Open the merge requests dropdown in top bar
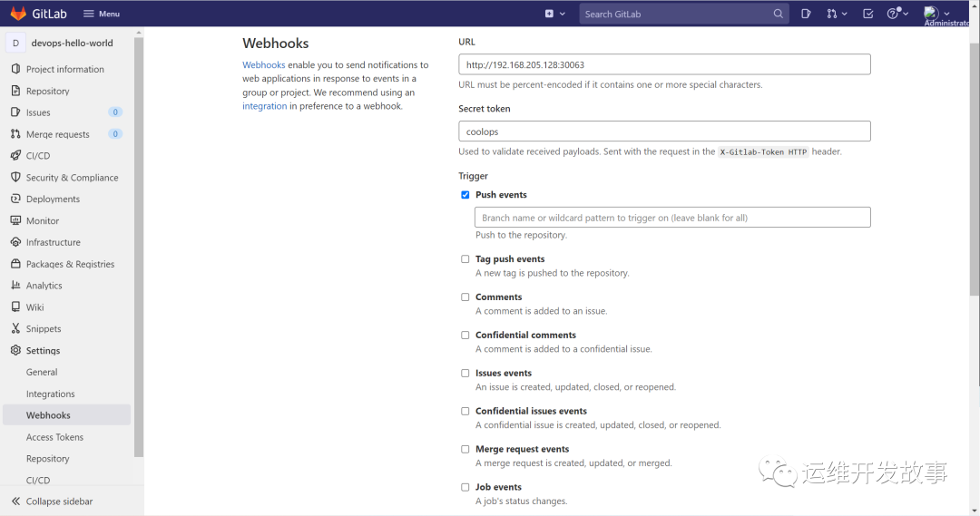Screen dimensions: 980x516 click(837, 14)
